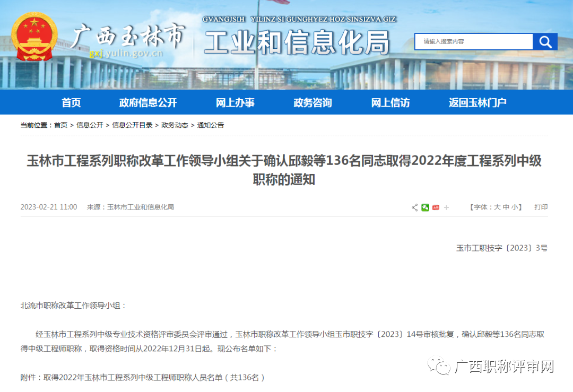Go to breadcrumb 政务动态

point(175,125)
